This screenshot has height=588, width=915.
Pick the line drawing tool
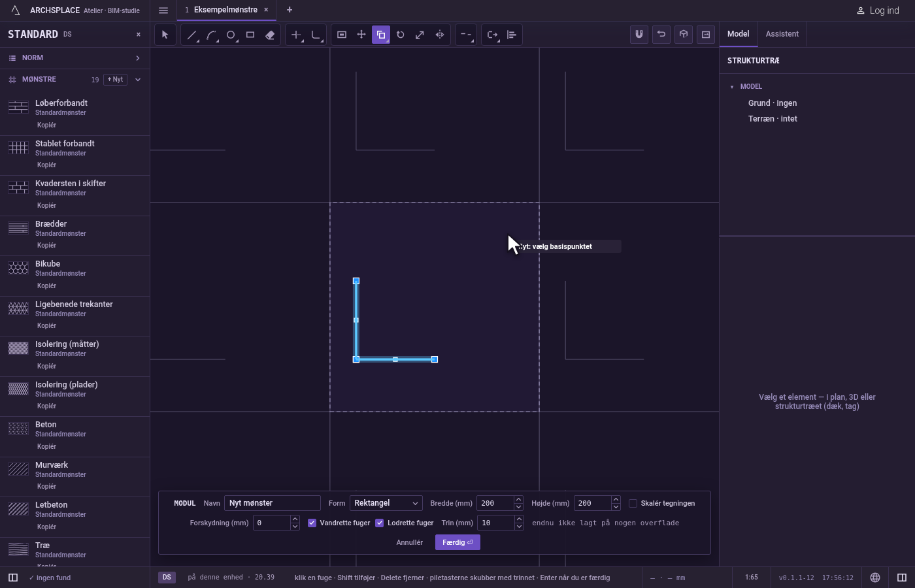point(191,35)
